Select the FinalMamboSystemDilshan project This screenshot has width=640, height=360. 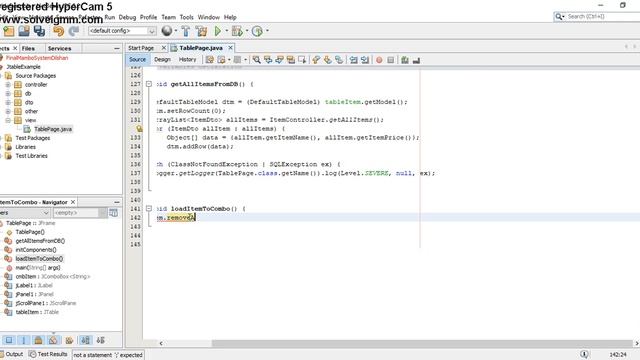click(37, 58)
